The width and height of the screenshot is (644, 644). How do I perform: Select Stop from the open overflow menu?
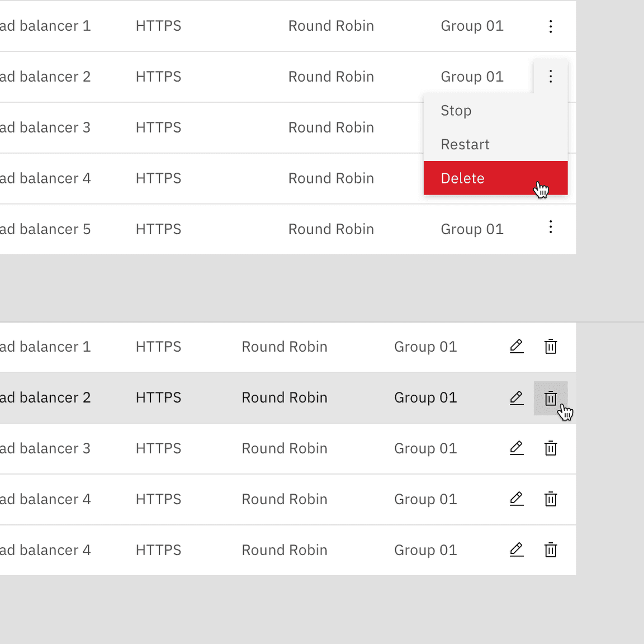(456, 110)
